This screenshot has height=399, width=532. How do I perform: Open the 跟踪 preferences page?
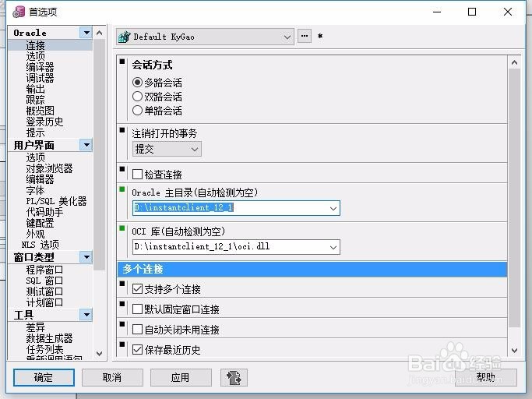point(35,100)
